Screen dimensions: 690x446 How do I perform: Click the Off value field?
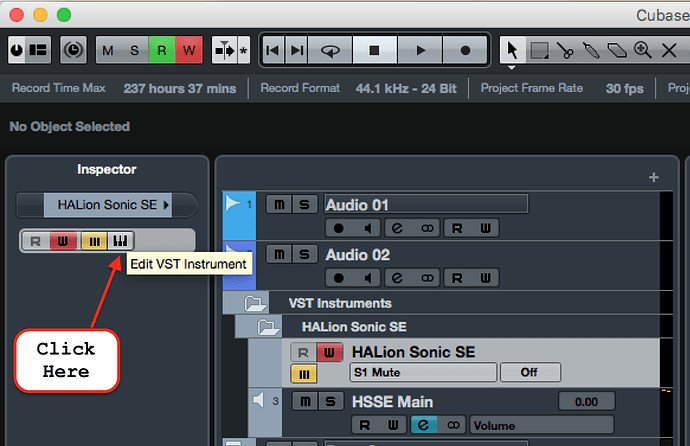click(x=530, y=372)
